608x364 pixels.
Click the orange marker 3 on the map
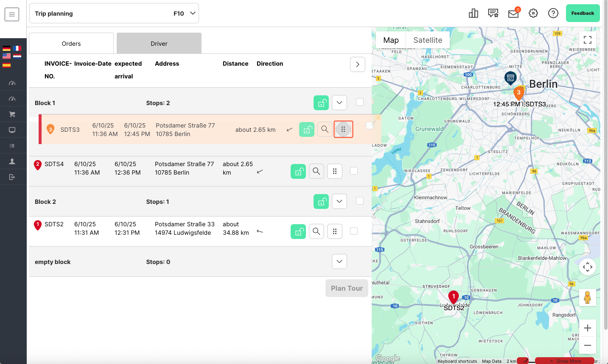tap(518, 93)
